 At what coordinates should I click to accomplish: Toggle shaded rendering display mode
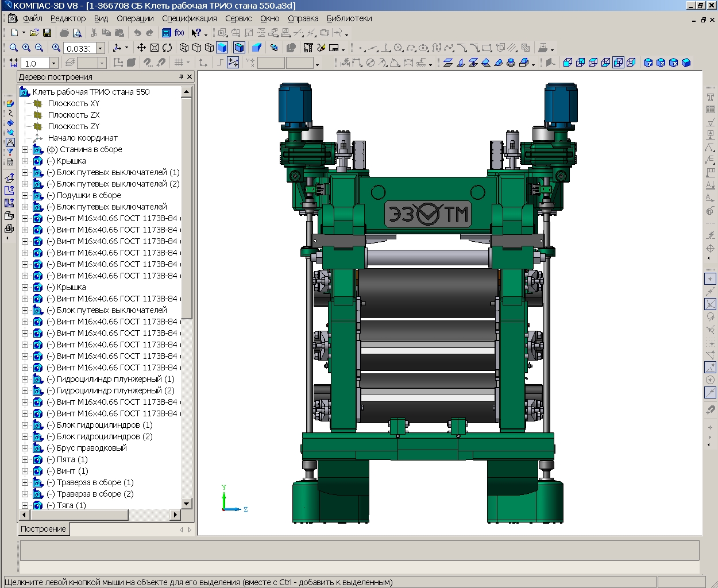[222, 48]
